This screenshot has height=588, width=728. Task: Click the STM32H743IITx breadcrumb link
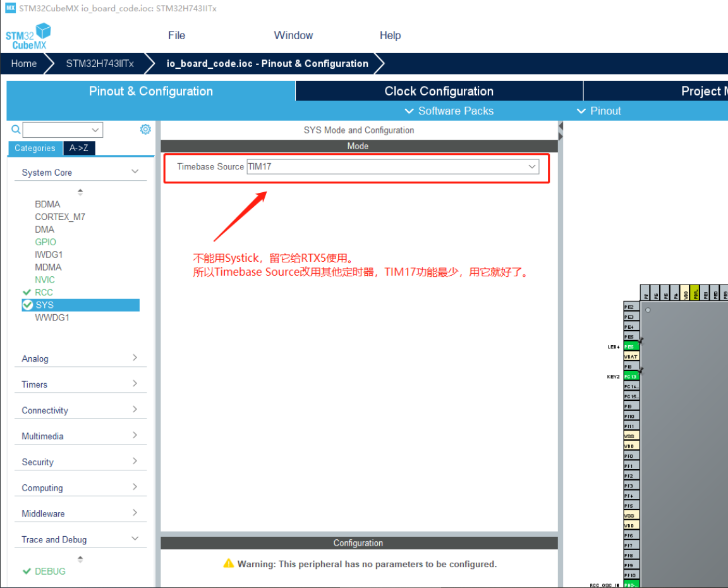point(99,63)
